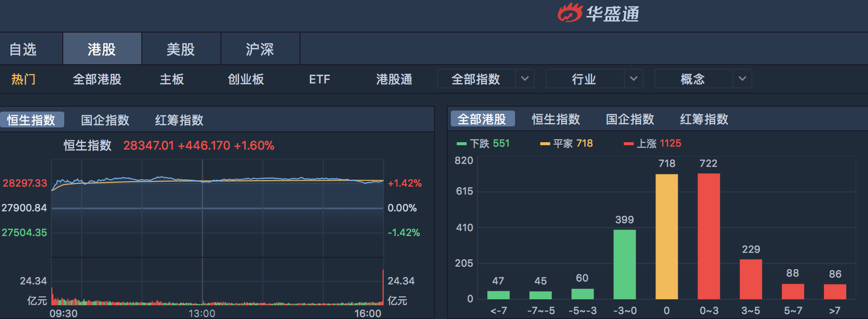The width and height of the screenshot is (868, 319).
Task: Click the 华盛通 logo icon
Action: (x=570, y=13)
